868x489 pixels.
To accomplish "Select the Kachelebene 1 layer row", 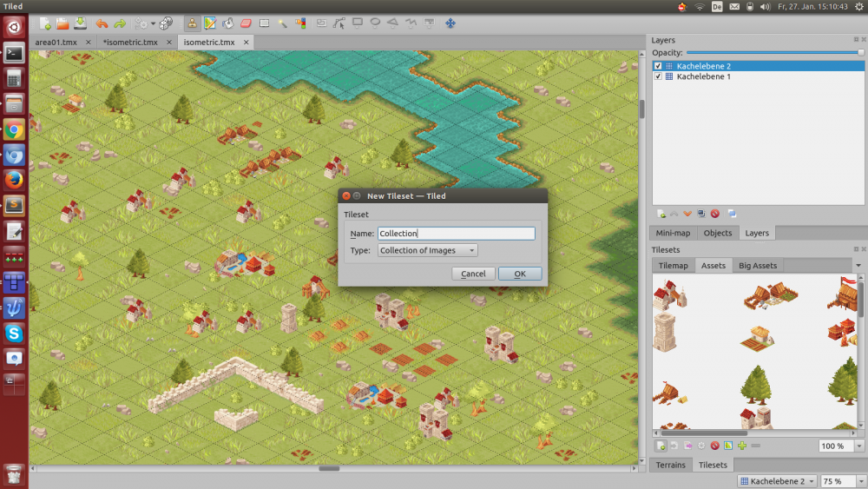I will click(x=759, y=76).
